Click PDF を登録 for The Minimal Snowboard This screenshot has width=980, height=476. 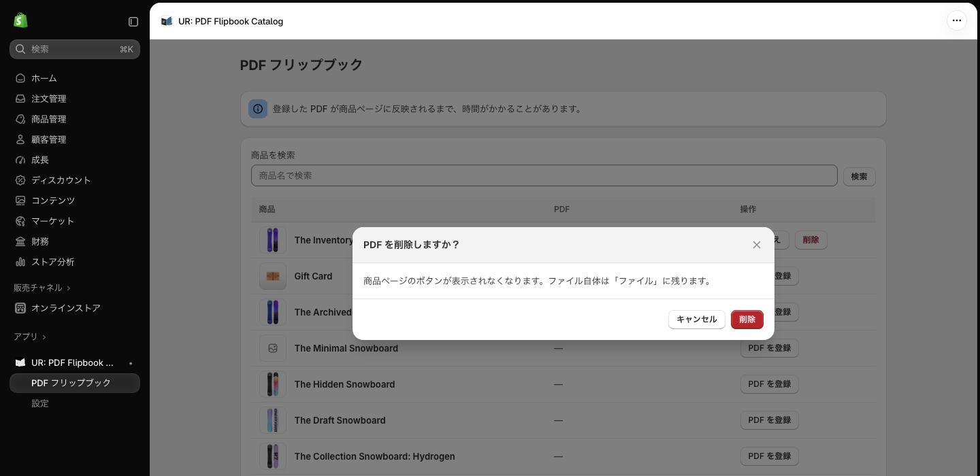point(770,348)
